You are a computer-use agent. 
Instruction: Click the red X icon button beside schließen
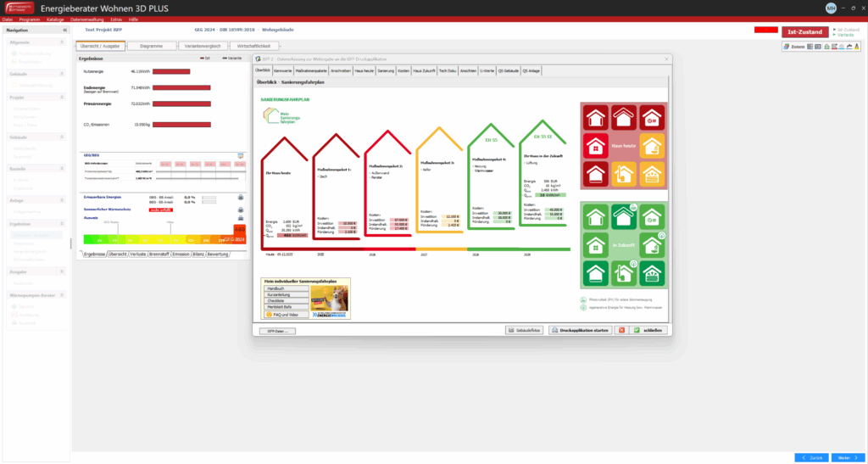(x=621, y=330)
